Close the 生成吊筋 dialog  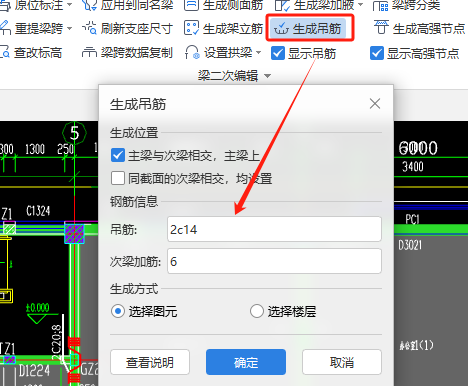375,104
